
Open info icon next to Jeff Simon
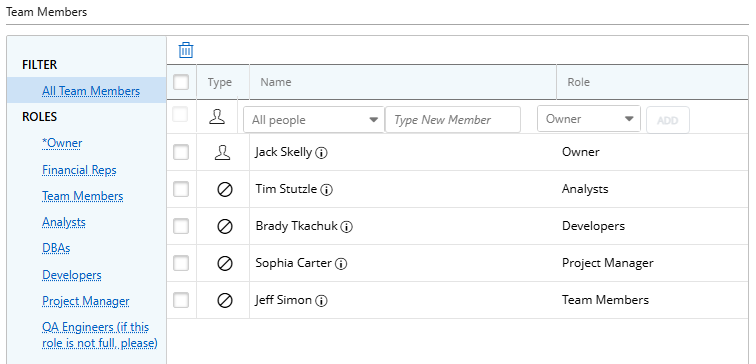click(x=321, y=301)
